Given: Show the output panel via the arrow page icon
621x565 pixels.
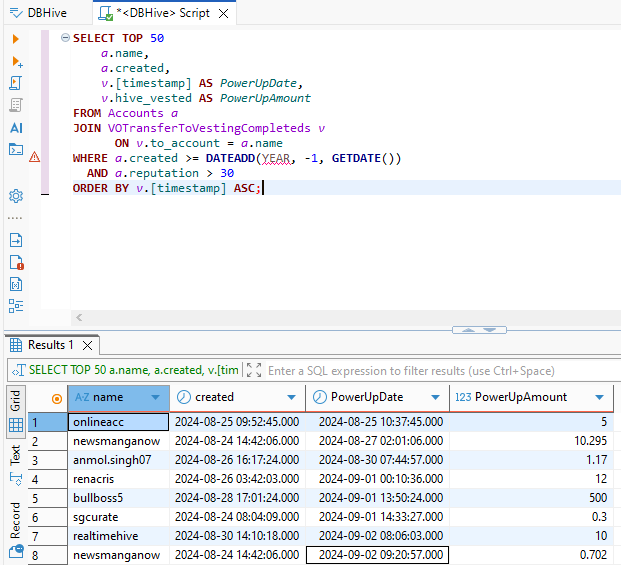Looking at the screenshot, I should tap(16, 240).
